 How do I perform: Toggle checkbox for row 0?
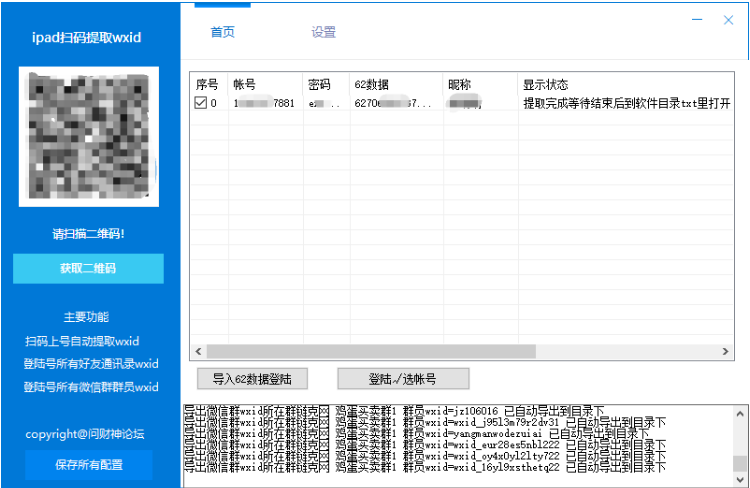200,102
